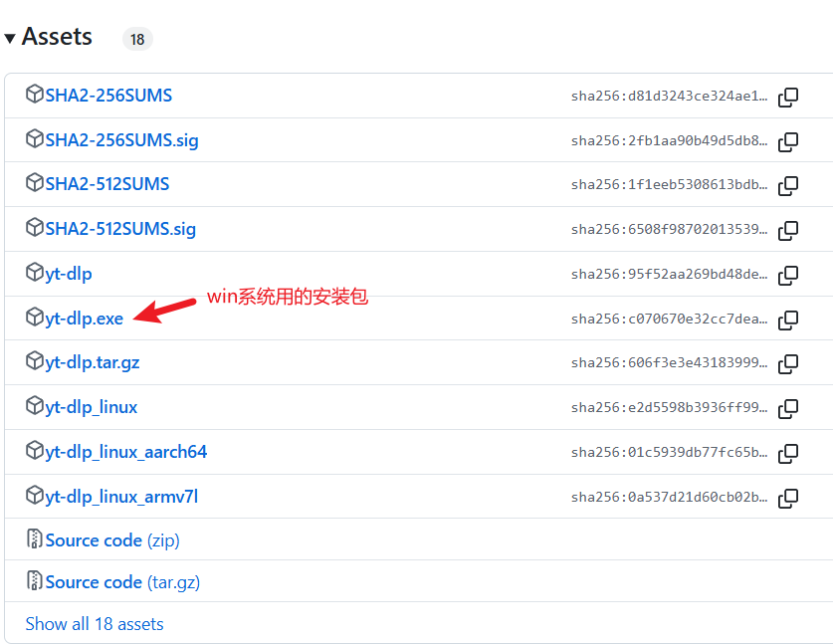Copy sha256 hash of yt-dlp.tar.gz
This screenshot has width=833, height=644.
coord(788,363)
